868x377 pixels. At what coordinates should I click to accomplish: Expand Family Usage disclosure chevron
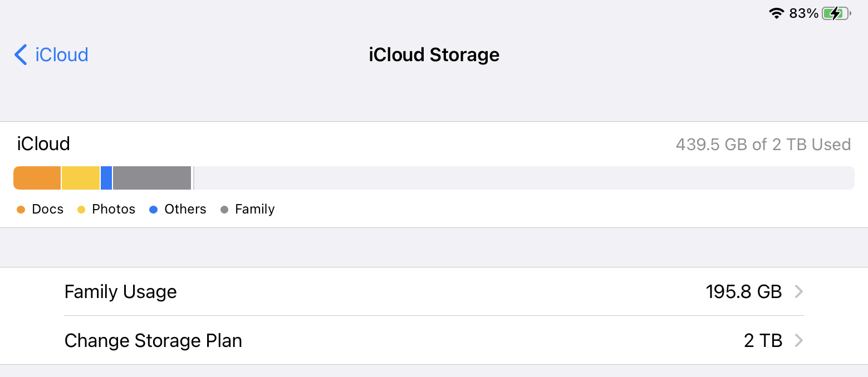click(799, 291)
